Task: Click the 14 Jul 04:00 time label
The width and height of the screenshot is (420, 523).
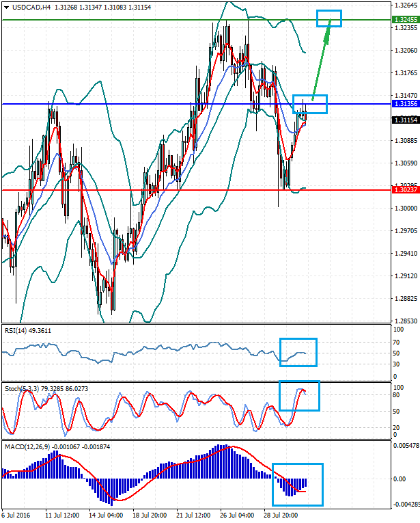Action: pyautogui.click(x=105, y=514)
